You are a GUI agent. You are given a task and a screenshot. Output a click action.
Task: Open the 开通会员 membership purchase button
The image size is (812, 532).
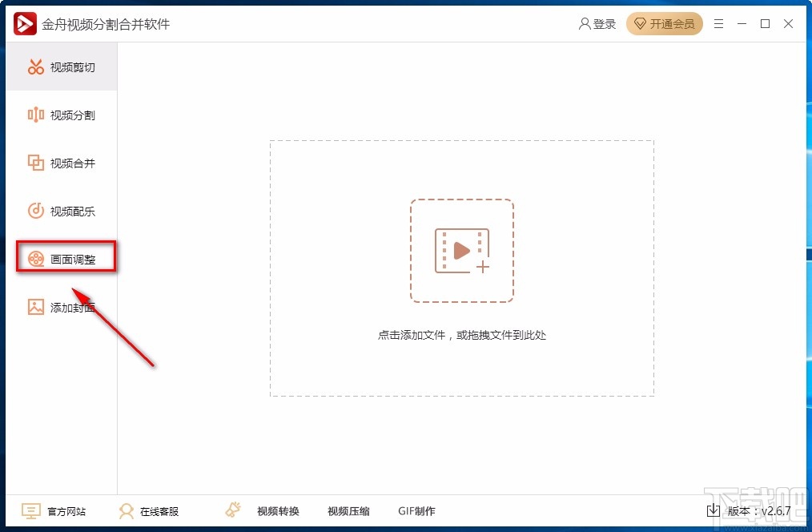[x=664, y=23]
